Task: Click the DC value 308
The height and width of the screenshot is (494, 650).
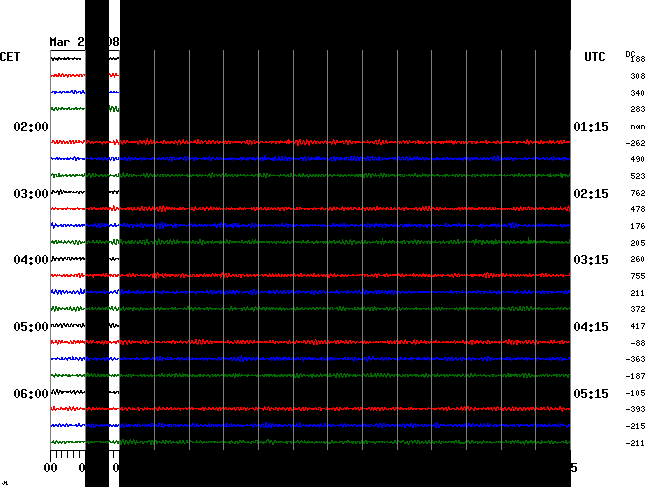Action: (x=638, y=76)
